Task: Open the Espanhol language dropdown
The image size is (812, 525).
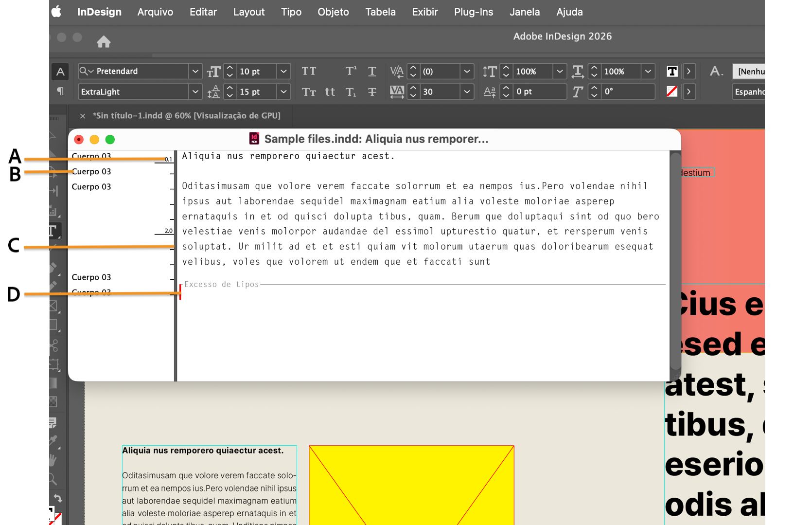Action: coord(749,91)
